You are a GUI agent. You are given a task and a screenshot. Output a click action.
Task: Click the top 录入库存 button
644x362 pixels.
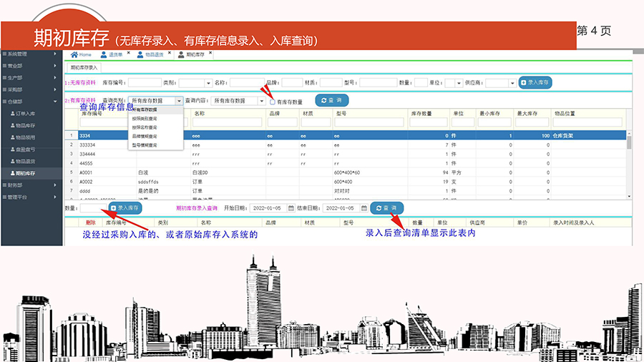click(x=535, y=82)
